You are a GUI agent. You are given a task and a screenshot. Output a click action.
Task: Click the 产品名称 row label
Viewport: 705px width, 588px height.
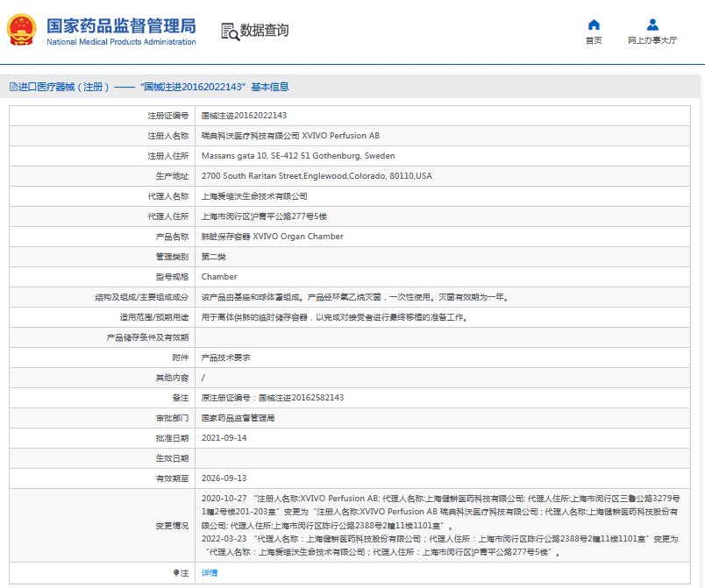tap(172, 237)
